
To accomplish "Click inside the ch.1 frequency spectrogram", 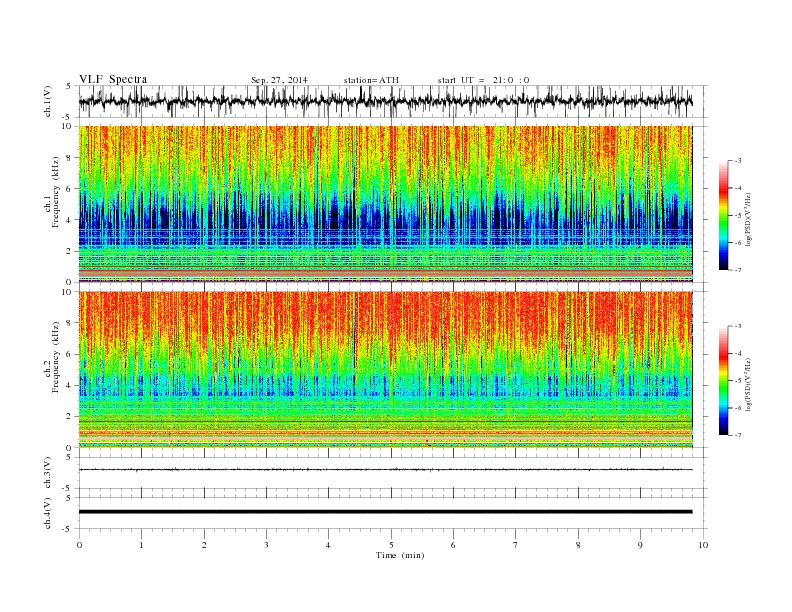I will (386, 204).
